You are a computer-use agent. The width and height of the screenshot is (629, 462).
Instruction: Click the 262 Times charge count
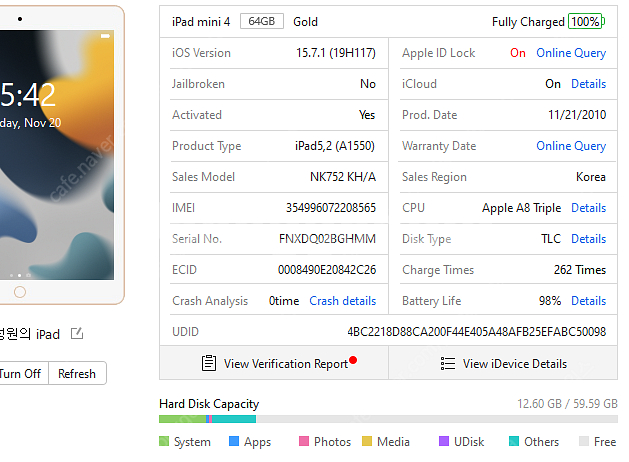tap(580, 270)
